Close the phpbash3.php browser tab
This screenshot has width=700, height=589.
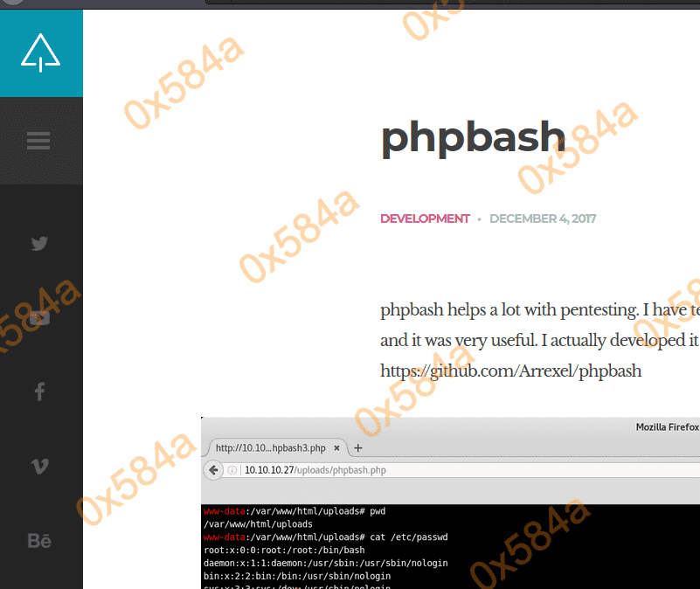click(x=338, y=448)
